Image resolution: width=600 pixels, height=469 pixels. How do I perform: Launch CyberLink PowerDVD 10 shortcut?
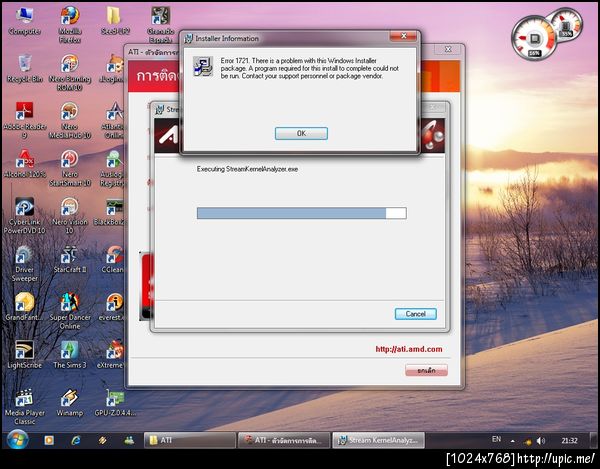(x=24, y=215)
